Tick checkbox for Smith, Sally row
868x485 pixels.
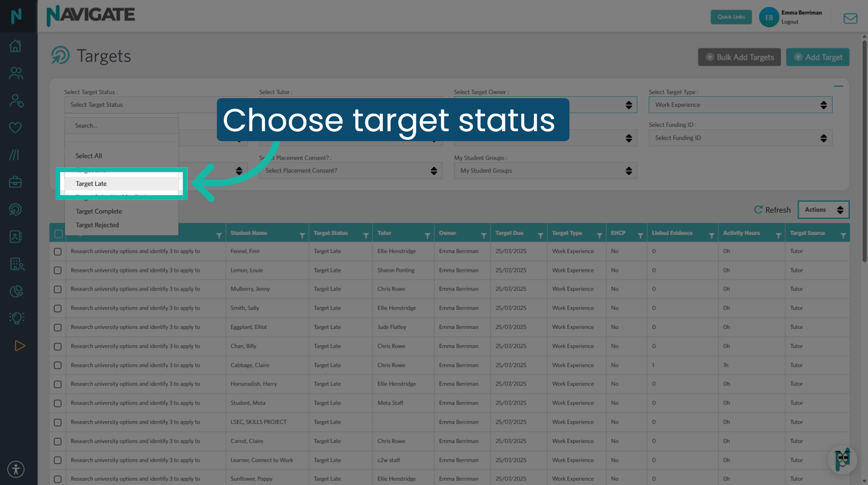click(x=57, y=309)
